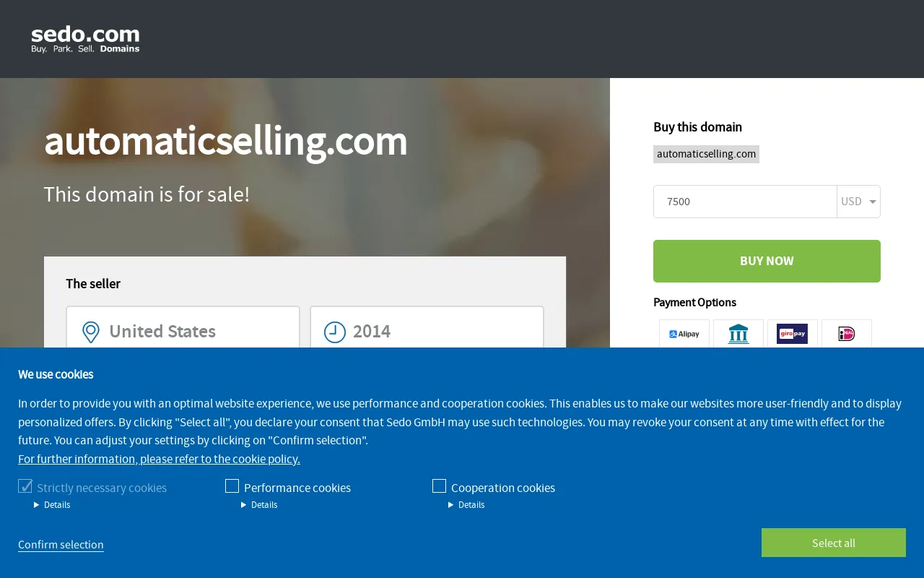924x578 pixels.
Task: Click the green Buy Now button
Action: coord(767,261)
